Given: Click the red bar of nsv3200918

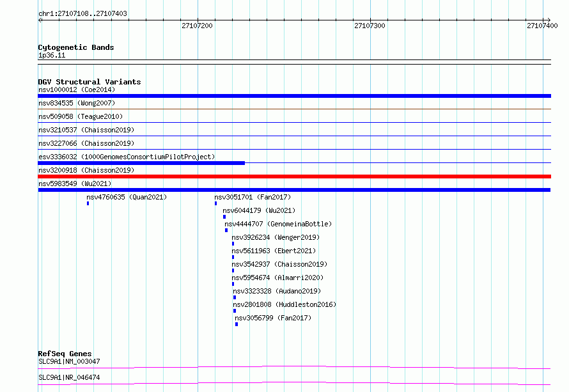Looking at the screenshot, I should (294, 176).
